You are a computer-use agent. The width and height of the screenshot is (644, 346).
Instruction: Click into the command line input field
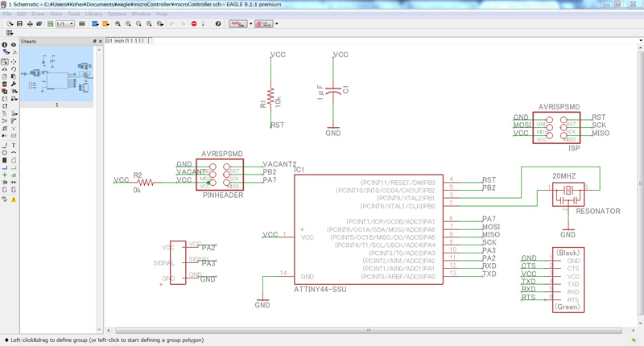point(394,40)
